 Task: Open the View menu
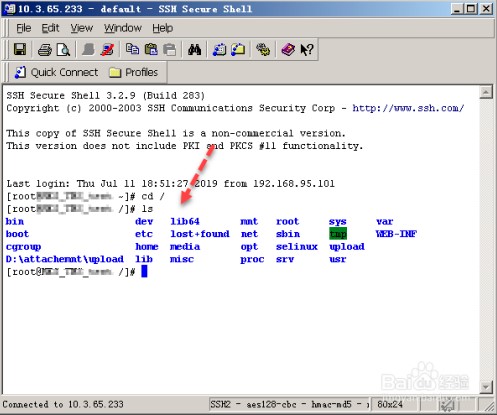pyautogui.click(x=81, y=28)
